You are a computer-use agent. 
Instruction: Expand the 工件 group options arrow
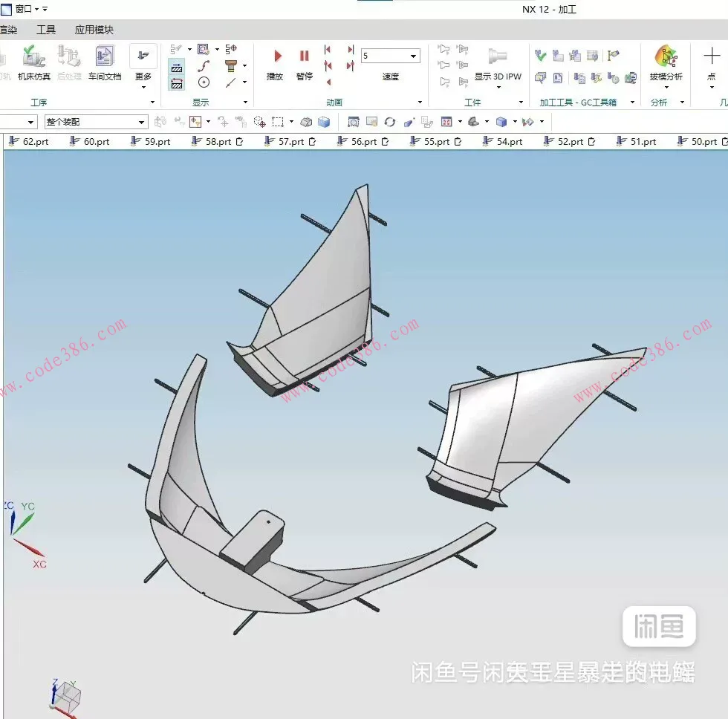point(521,102)
